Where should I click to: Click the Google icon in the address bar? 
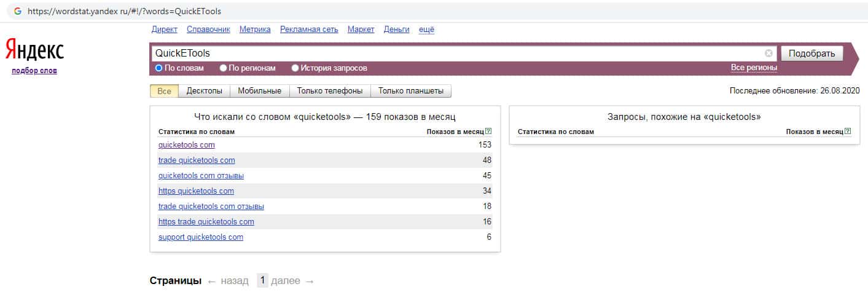[17, 11]
